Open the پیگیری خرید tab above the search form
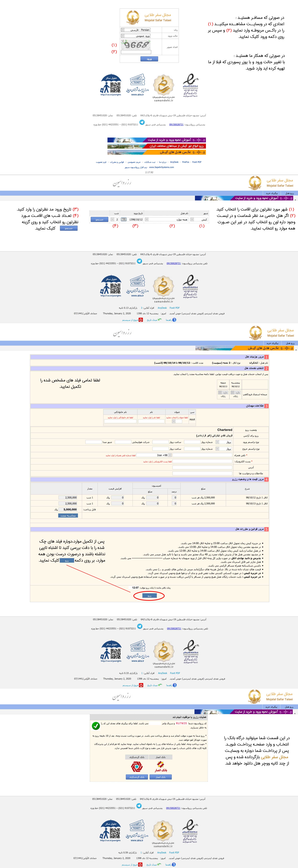Screen dimensions: 298x868 (x=272, y=193)
